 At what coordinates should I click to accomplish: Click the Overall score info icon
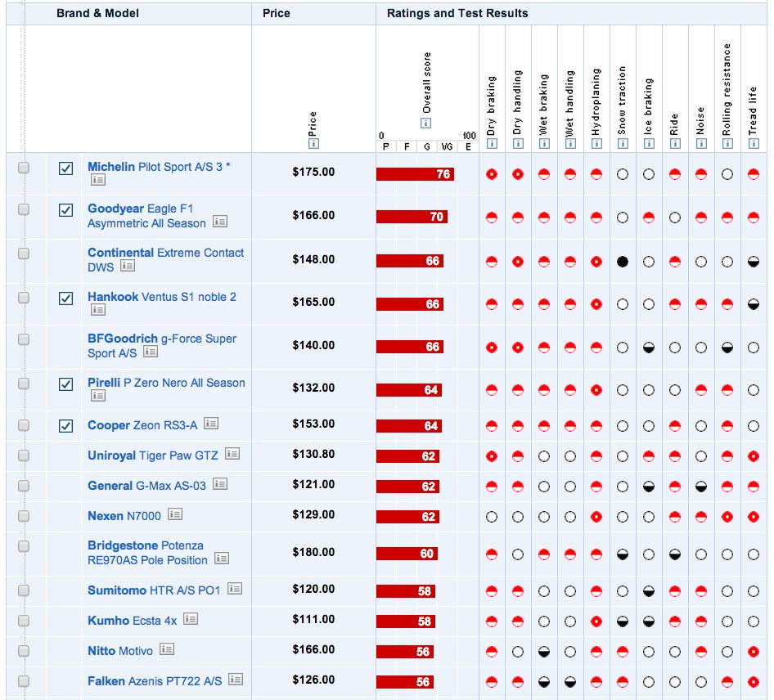[x=425, y=123]
